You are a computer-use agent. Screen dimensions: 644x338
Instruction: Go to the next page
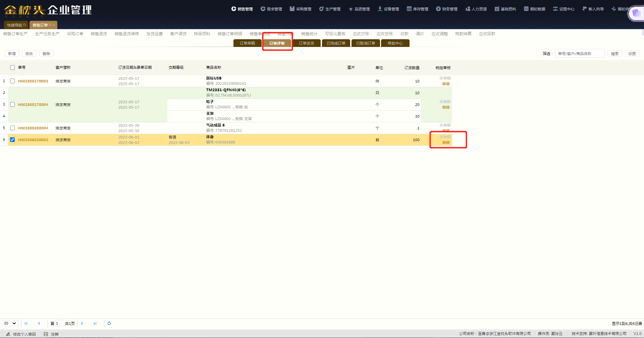(82, 323)
